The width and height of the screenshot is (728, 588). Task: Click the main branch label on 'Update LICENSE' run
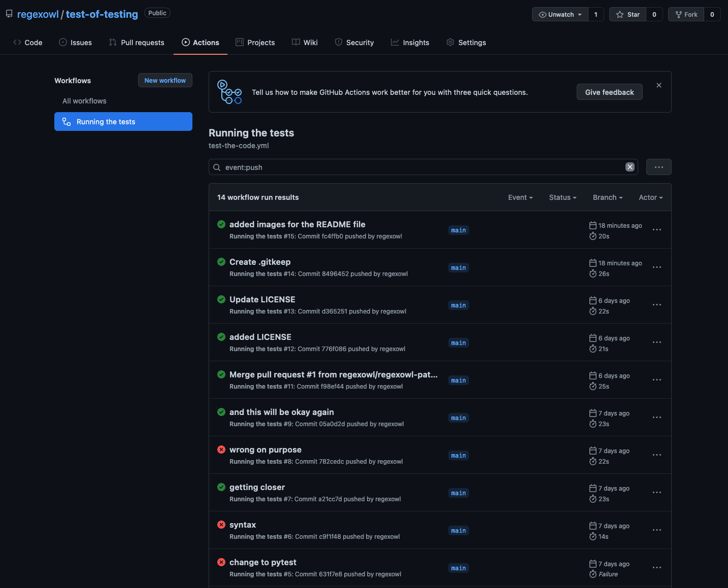pos(458,305)
